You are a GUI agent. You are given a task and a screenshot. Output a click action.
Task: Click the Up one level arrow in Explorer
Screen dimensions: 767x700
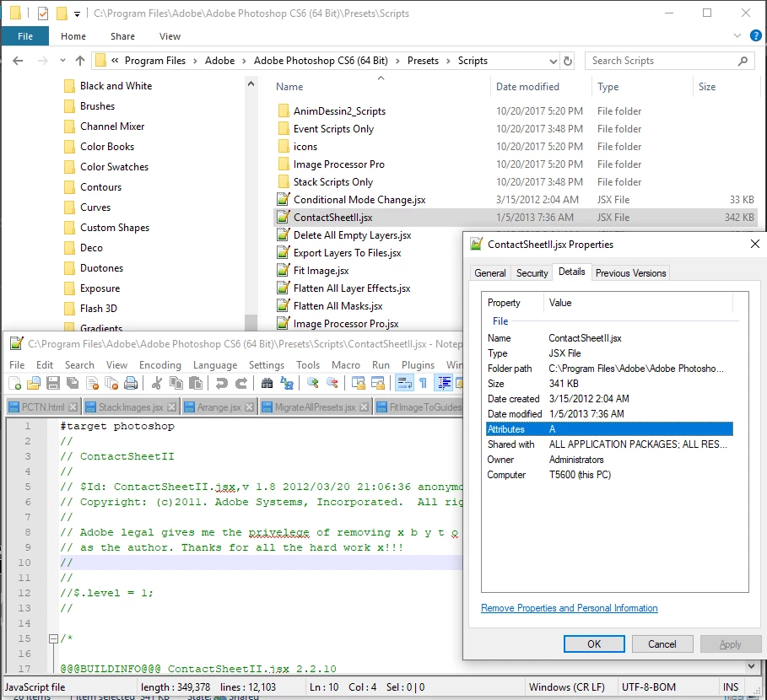[x=80, y=61]
